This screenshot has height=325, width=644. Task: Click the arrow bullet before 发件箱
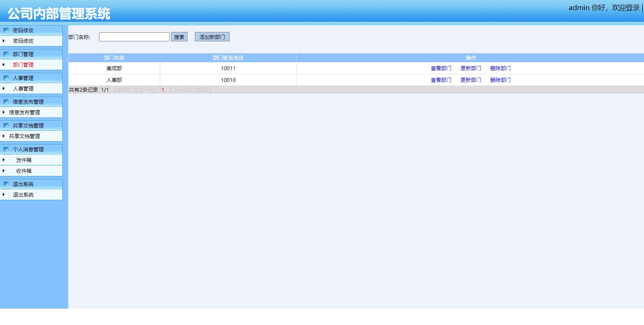(4, 160)
